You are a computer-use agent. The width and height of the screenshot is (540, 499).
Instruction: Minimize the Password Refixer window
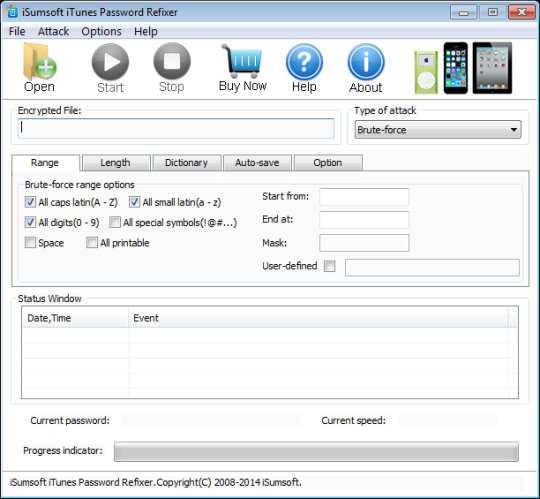click(464, 12)
